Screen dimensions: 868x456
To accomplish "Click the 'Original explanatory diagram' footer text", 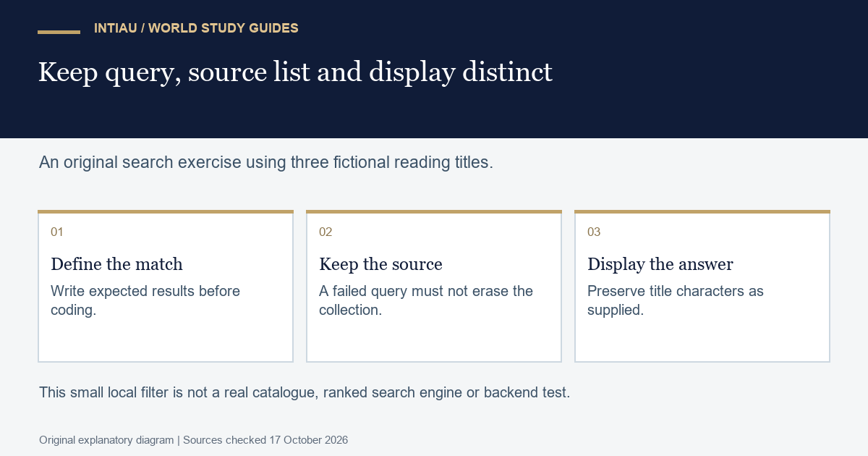I will [106, 440].
